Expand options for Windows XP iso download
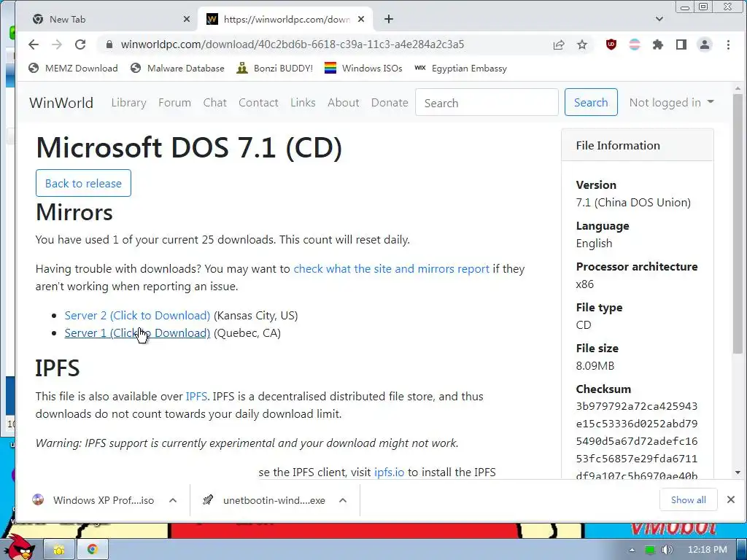This screenshot has height=560, width=747. click(173, 500)
